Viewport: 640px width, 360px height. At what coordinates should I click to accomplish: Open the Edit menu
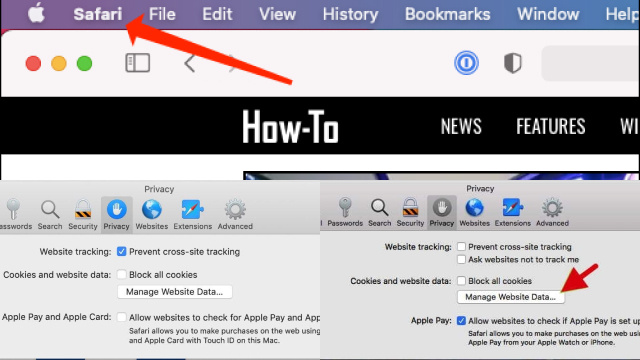pos(217,14)
